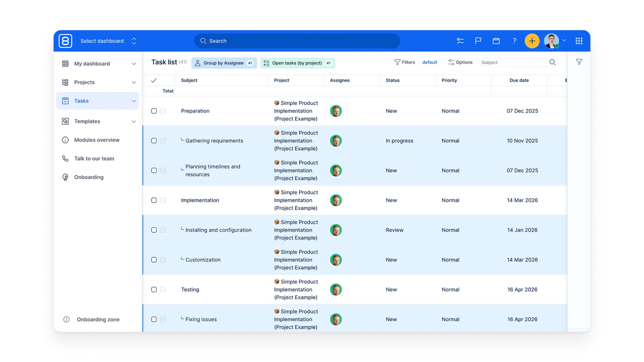
Task: Click the envelope icon on Preparation row
Action: coord(163,111)
